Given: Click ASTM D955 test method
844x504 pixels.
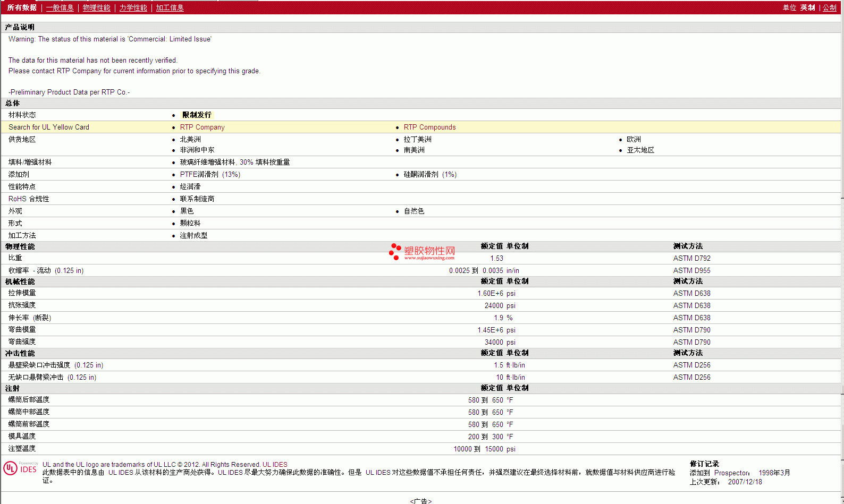Looking at the screenshot, I should click(x=691, y=270).
